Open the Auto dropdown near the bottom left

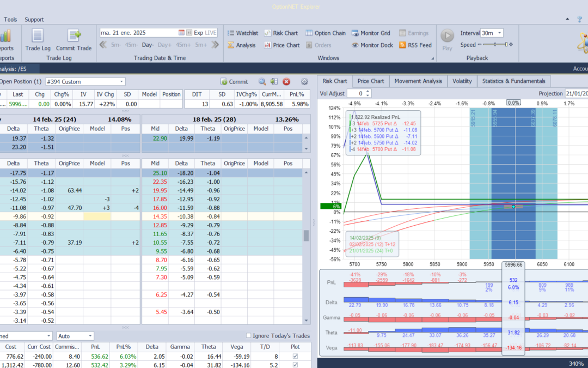click(75, 335)
